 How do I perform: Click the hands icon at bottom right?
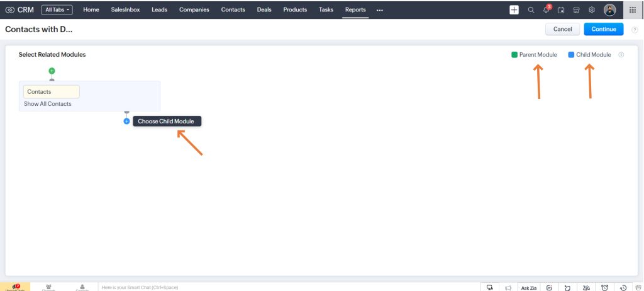coord(638,288)
